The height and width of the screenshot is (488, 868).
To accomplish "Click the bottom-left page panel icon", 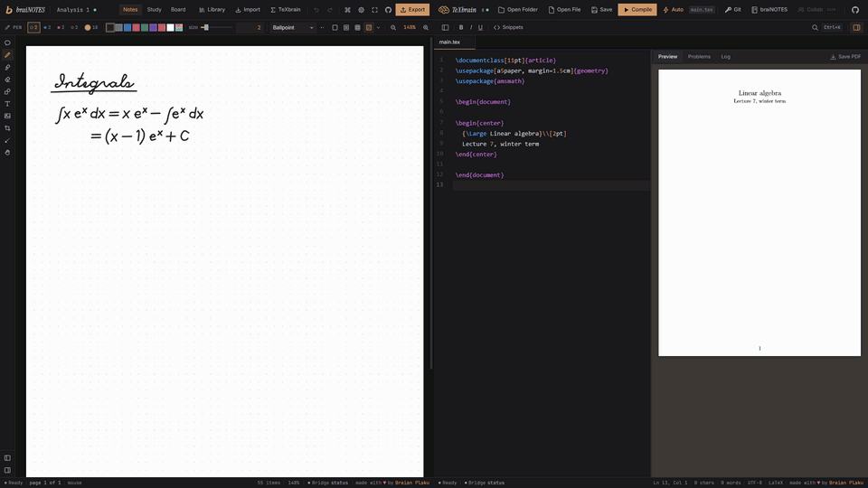I will click(x=7, y=458).
